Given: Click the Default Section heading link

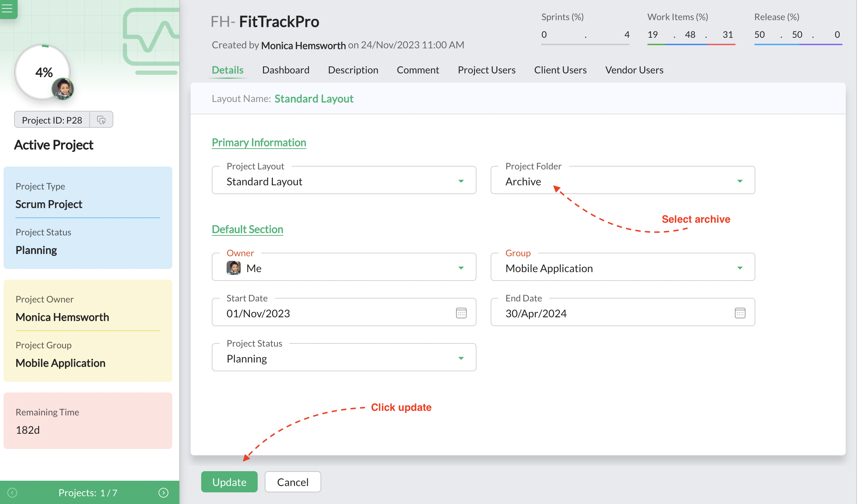Looking at the screenshot, I should pyautogui.click(x=247, y=229).
